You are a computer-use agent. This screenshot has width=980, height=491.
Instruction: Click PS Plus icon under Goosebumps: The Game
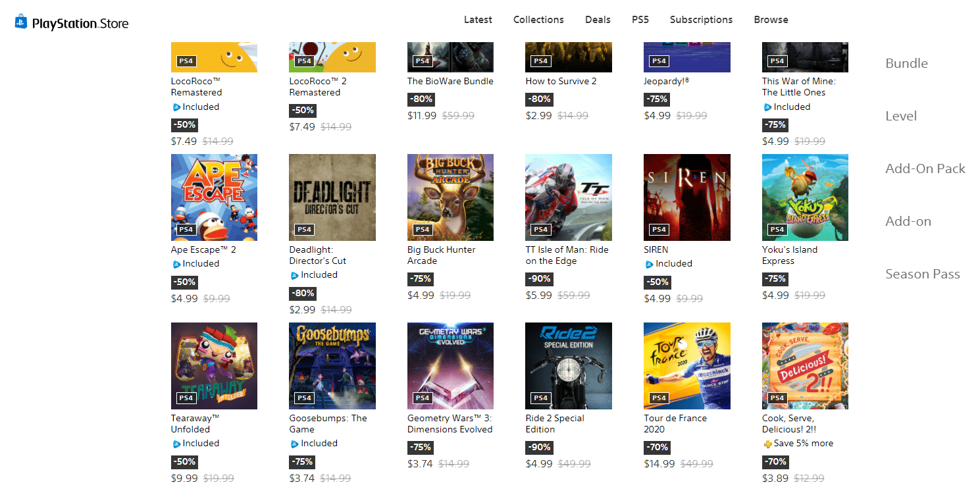pos(295,444)
